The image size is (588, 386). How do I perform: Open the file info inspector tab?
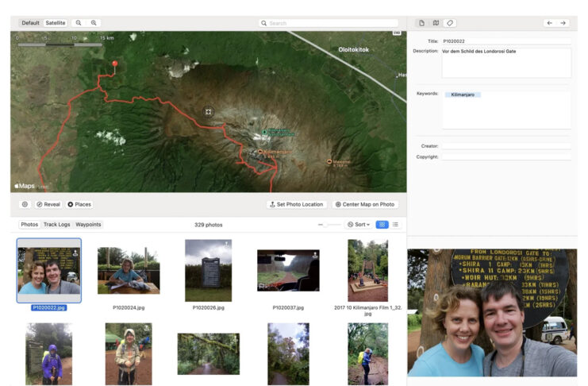pyautogui.click(x=422, y=23)
